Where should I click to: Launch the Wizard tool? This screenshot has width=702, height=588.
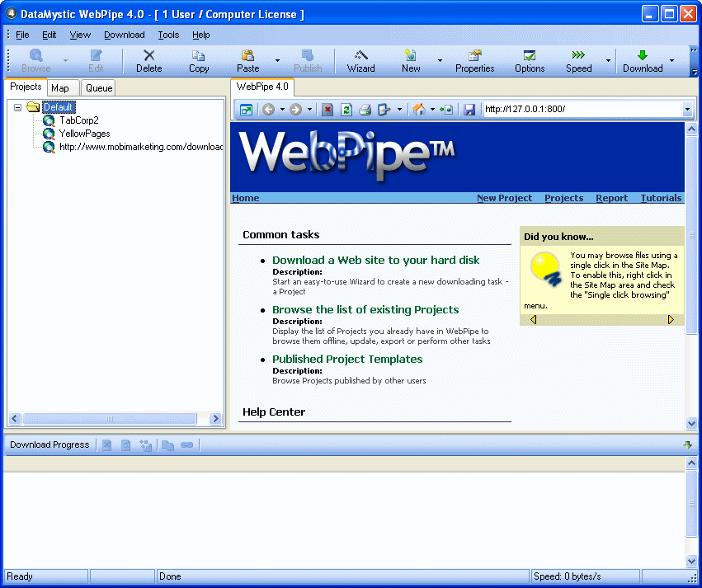[x=360, y=60]
